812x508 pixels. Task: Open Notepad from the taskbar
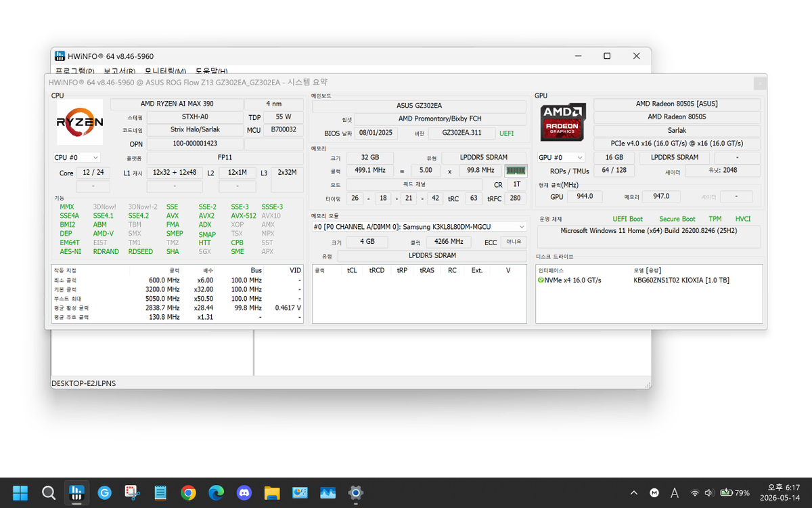pos(160,492)
